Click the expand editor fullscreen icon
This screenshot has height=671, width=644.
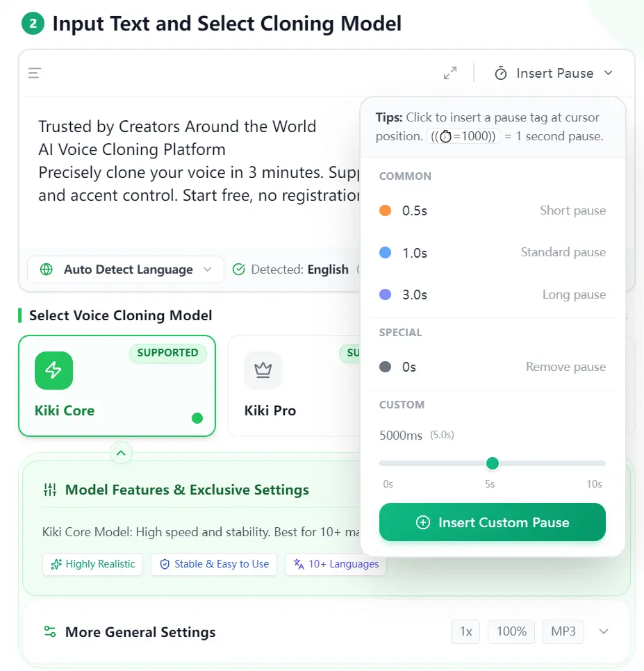point(450,73)
